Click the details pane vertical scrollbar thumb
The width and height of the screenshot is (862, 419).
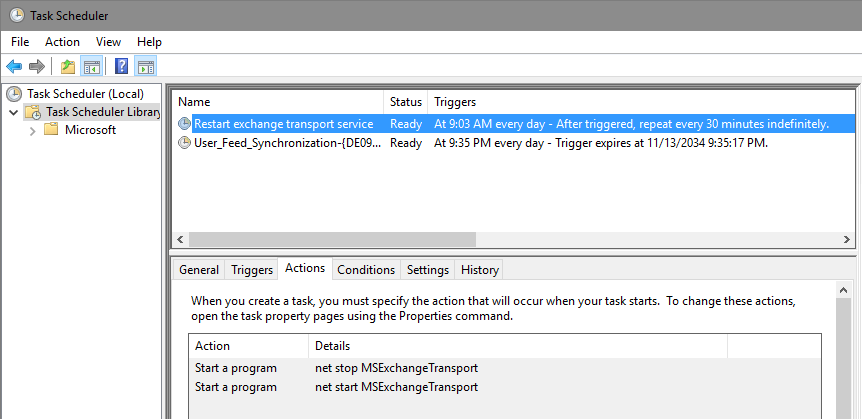pyautogui.click(x=843, y=359)
